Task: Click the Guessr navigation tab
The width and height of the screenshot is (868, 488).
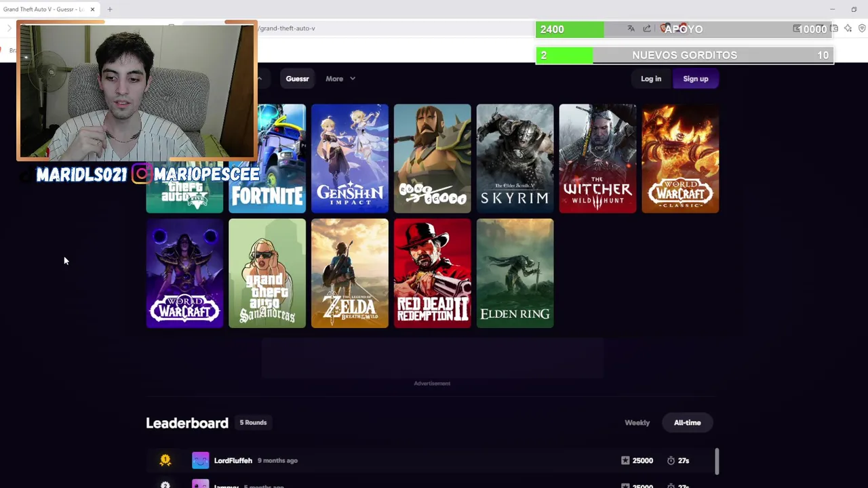Action: point(297,79)
